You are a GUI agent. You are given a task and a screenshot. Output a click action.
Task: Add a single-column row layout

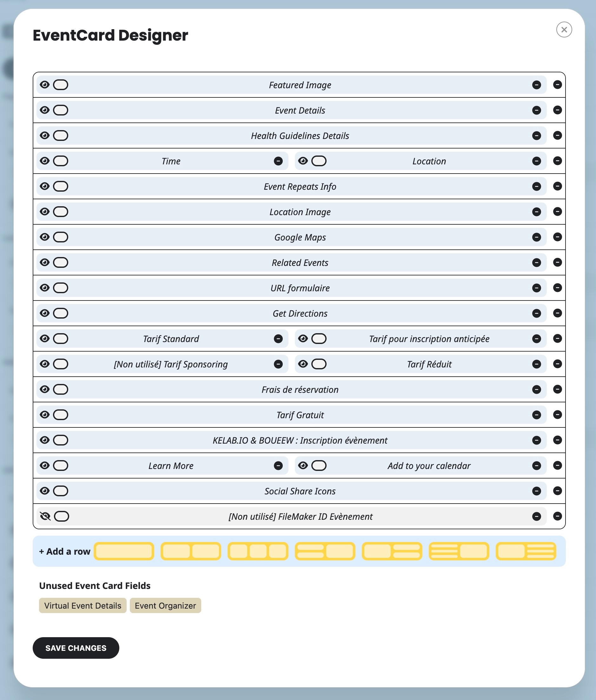124,551
